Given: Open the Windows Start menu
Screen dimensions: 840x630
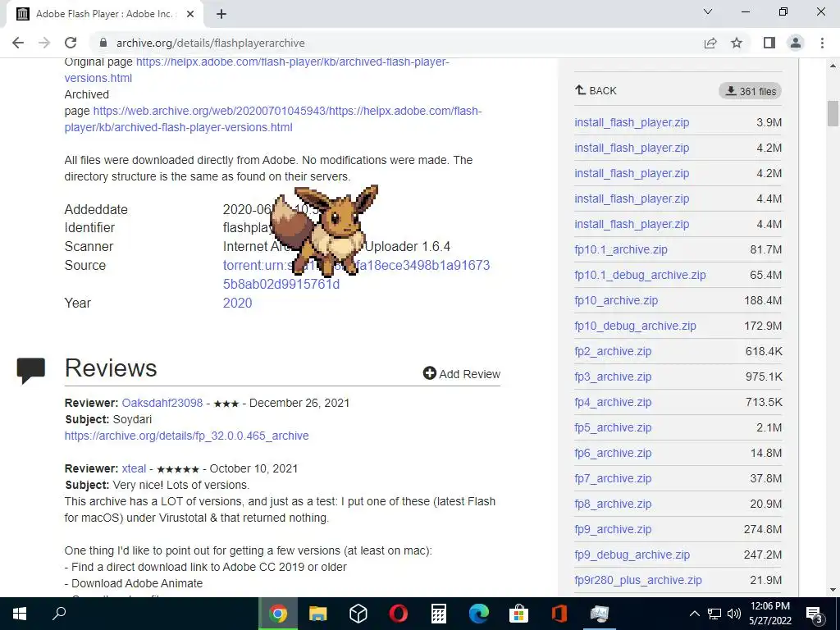Looking at the screenshot, I should [20, 614].
